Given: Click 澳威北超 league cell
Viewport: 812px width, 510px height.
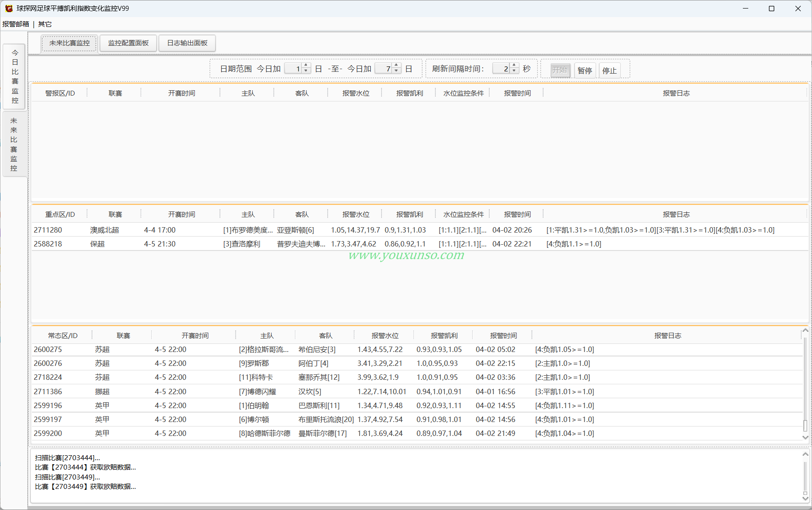Looking at the screenshot, I should click(x=105, y=230).
